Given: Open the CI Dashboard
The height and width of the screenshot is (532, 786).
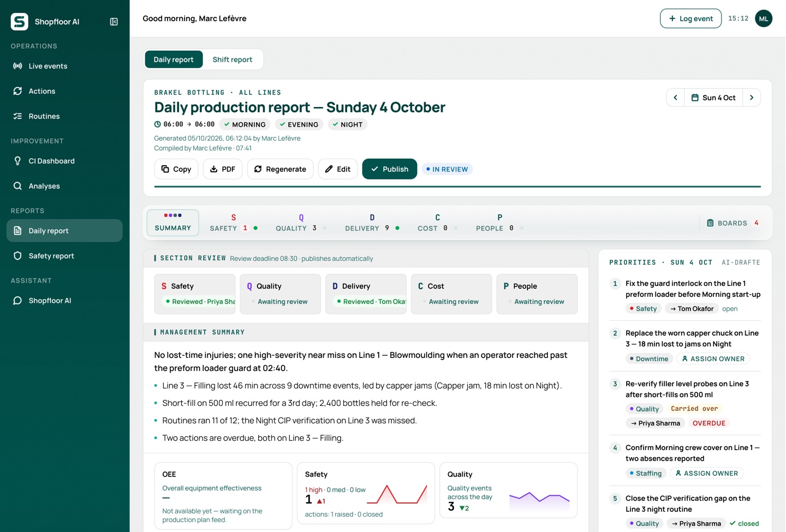Looking at the screenshot, I should pyautogui.click(x=64, y=161).
